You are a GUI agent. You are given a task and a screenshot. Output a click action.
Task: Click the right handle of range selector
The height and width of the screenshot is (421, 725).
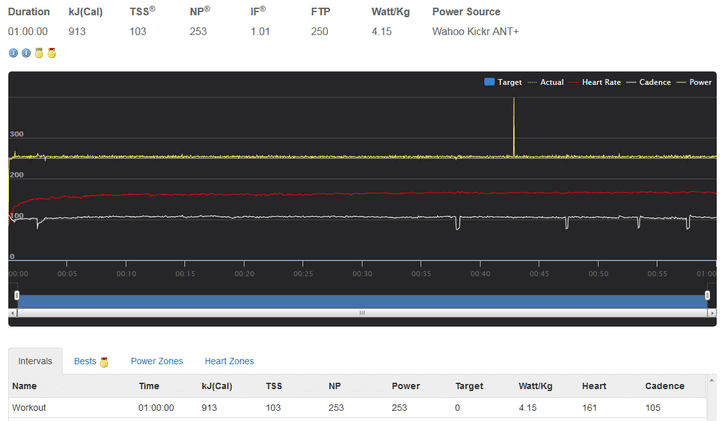[708, 295]
